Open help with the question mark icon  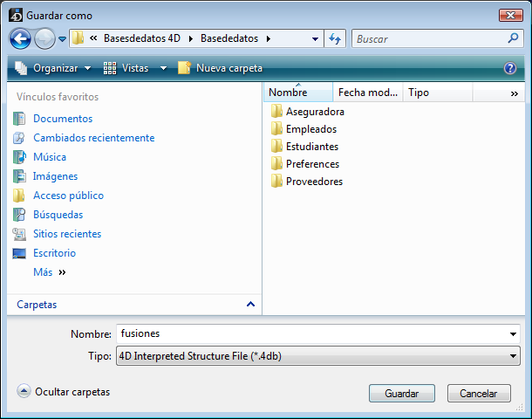[510, 68]
